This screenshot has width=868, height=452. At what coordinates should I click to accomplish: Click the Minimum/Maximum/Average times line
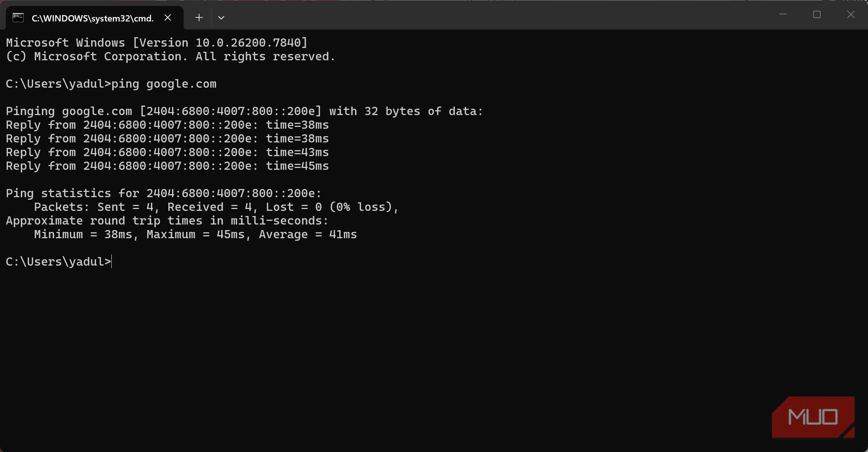(x=195, y=235)
